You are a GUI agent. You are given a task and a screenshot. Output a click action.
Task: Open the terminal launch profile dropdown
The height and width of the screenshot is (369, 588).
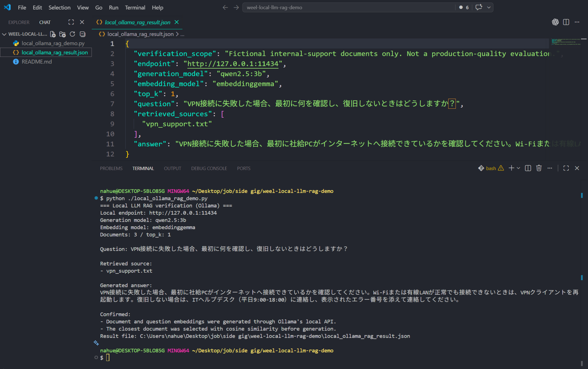coord(519,168)
